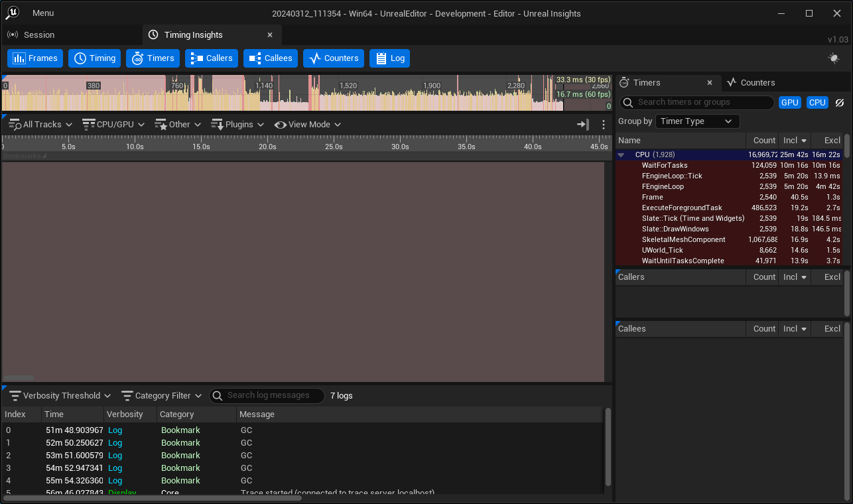The width and height of the screenshot is (853, 504).
Task: Open the All Tracks dropdown
Action: 40,125
